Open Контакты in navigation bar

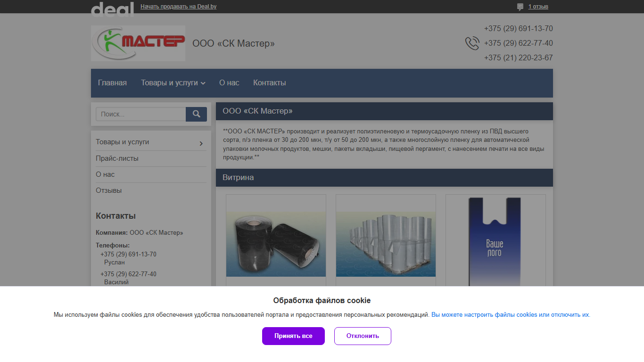[x=270, y=83]
